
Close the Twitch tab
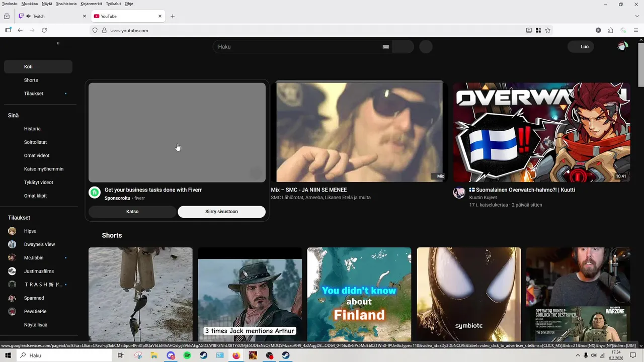[85, 16]
